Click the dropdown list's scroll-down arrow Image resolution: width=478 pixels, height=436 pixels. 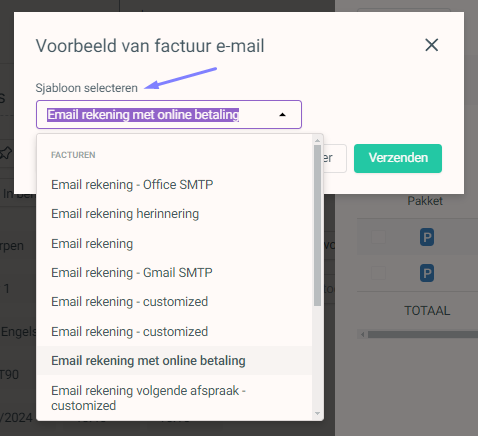point(317,414)
